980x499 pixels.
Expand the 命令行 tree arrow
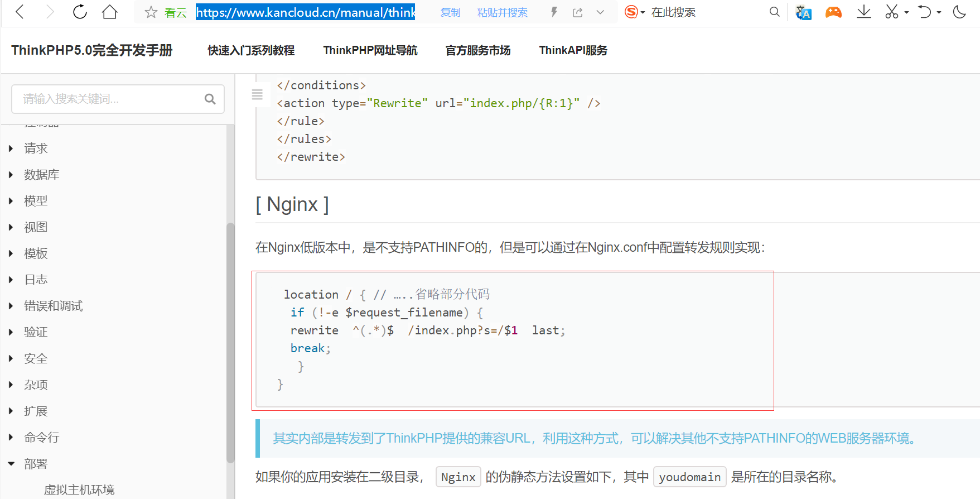(x=11, y=437)
